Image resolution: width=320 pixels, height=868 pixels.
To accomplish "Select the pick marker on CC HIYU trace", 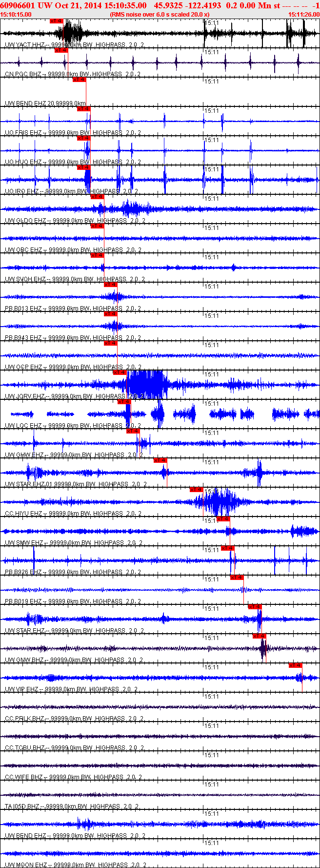I will tap(196, 490).
